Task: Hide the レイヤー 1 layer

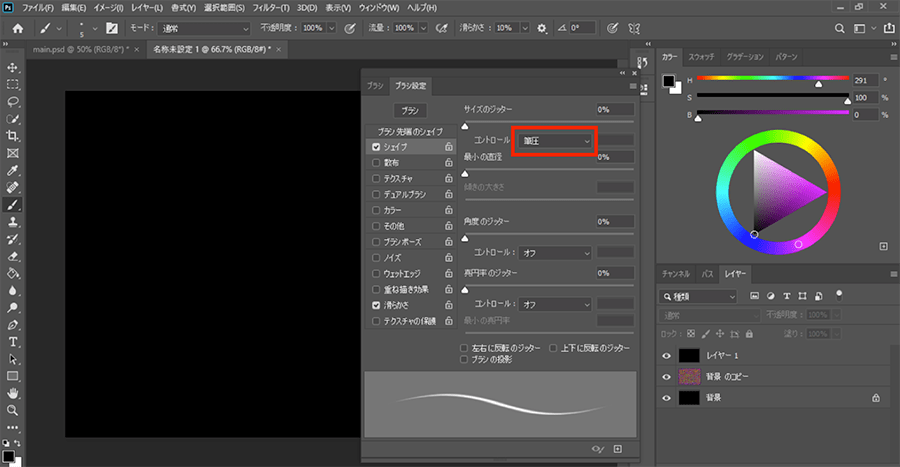Action: [x=668, y=355]
